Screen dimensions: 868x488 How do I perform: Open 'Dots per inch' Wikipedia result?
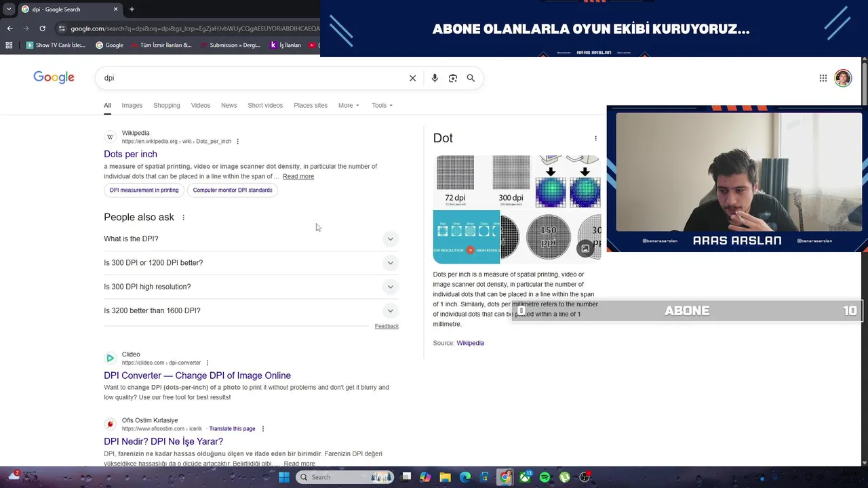[130, 155]
